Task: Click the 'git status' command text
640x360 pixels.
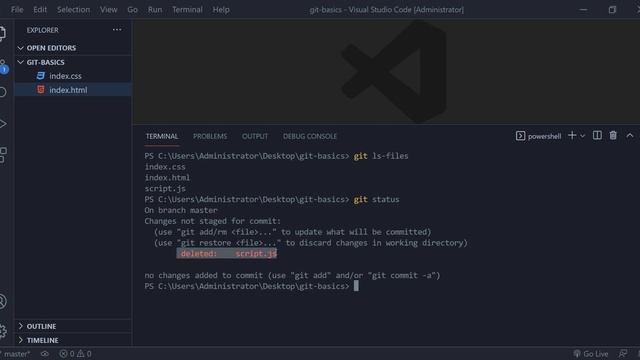Action: click(376, 199)
